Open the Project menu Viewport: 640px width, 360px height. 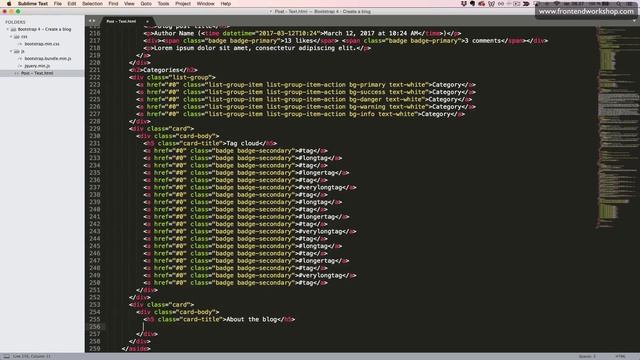[183, 4]
